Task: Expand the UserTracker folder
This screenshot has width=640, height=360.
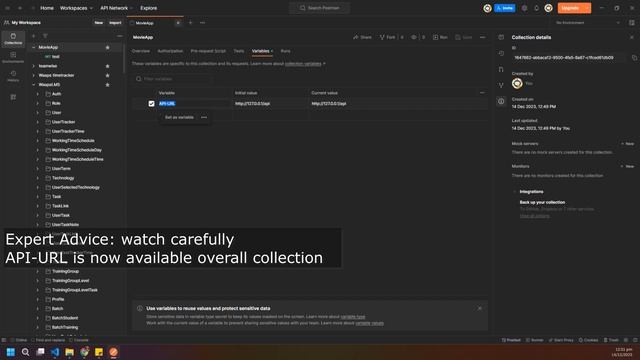Action: tap(38, 122)
